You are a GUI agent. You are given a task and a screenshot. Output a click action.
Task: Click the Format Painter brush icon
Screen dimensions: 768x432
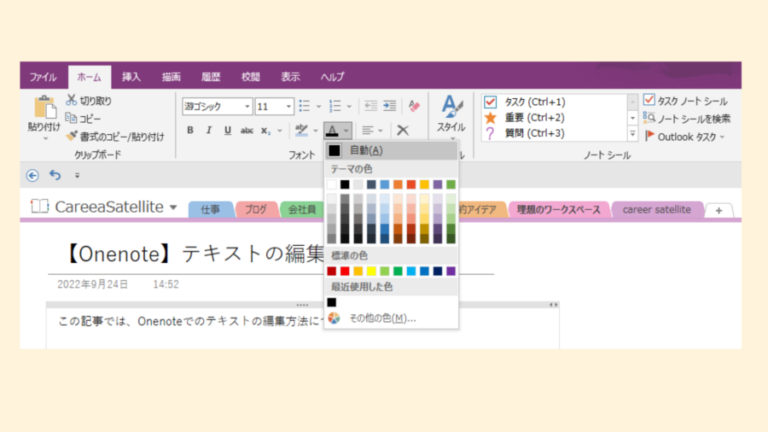point(72,136)
